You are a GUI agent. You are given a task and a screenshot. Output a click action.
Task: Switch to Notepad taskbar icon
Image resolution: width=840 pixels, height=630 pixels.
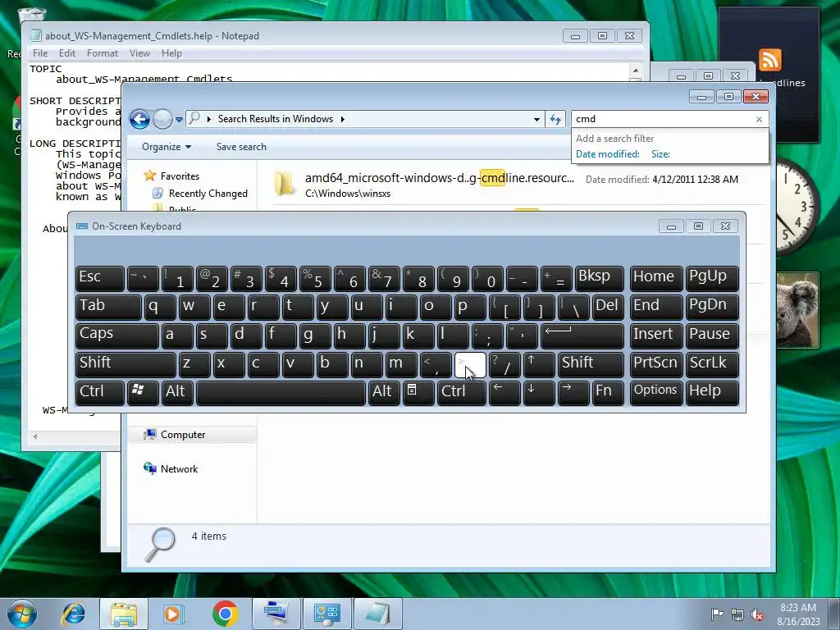[x=377, y=614]
